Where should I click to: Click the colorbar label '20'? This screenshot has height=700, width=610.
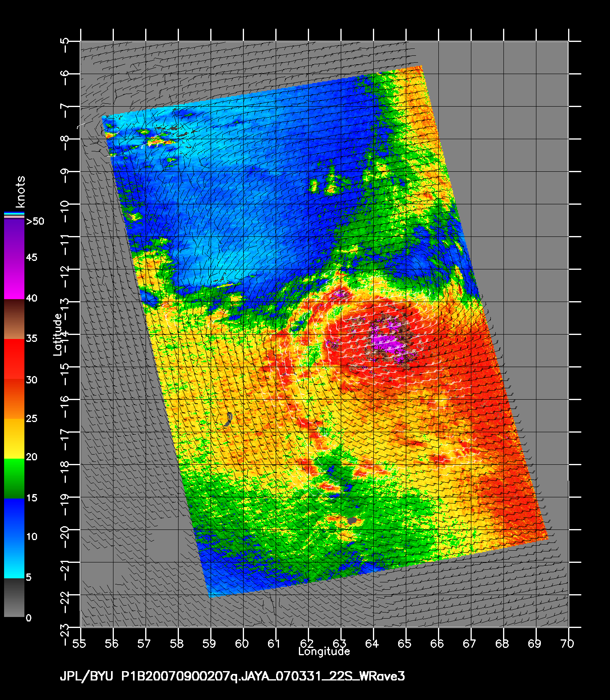pos(31,457)
